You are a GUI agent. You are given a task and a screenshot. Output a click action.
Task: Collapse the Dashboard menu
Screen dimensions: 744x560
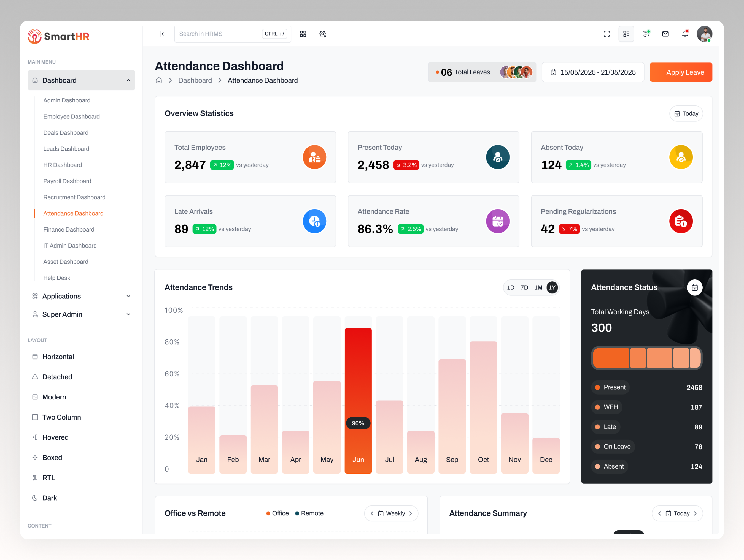[x=128, y=80]
